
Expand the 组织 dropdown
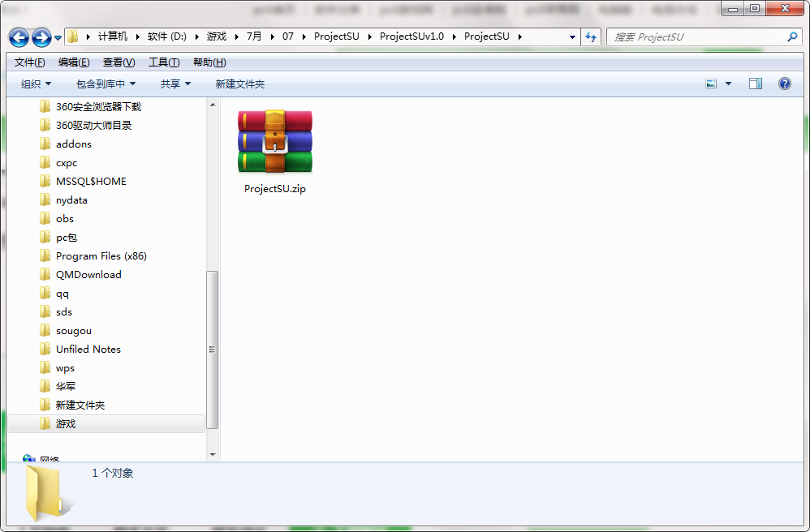click(x=36, y=84)
